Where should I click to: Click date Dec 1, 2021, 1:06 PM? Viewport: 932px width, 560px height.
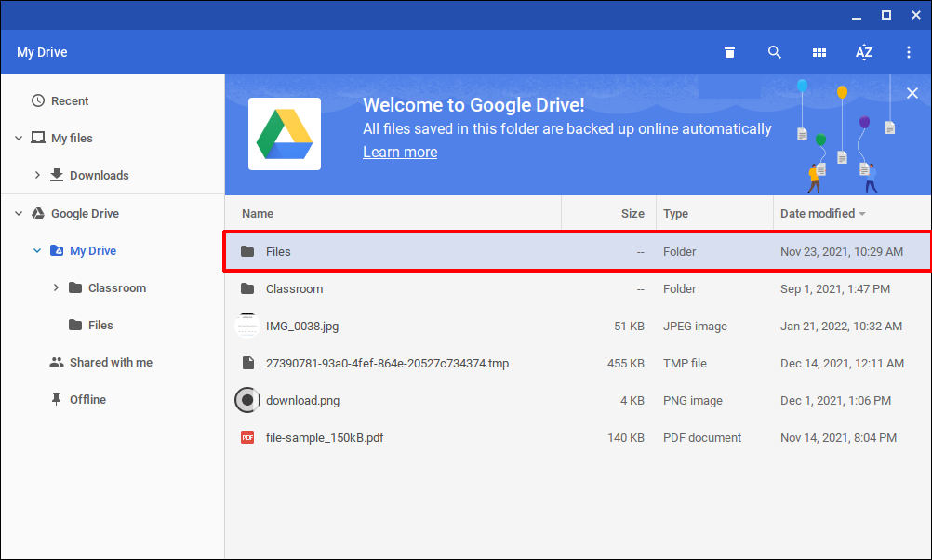(x=835, y=401)
